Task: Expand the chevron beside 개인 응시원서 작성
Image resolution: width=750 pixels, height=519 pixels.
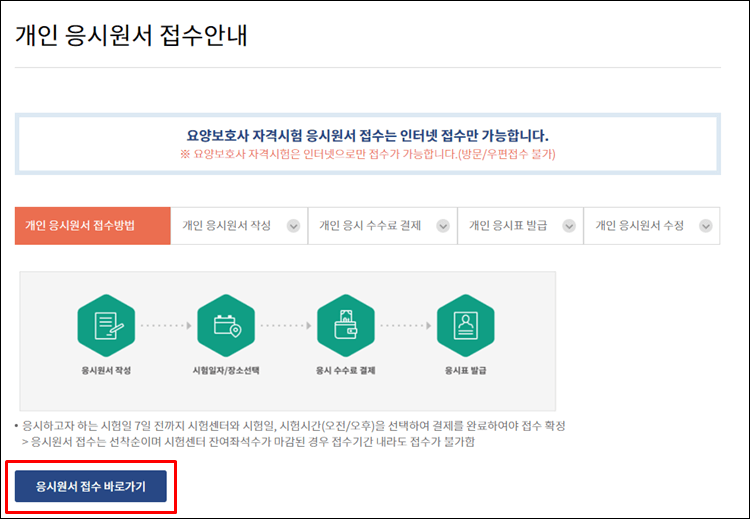Action: (x=293, y=226)
